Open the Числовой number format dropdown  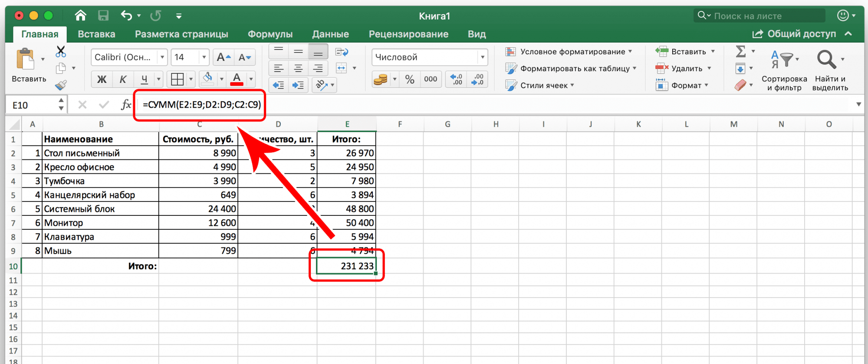point(482,57)
